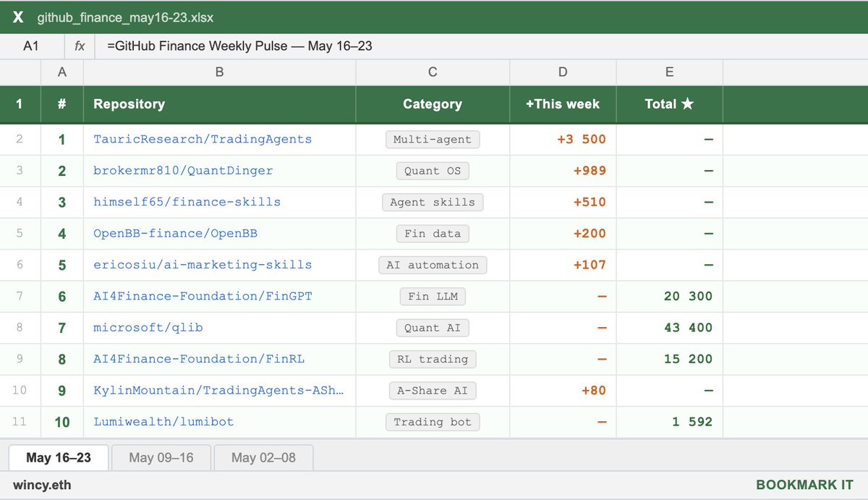The height and width of the screenshot is (500, 868).
Task: Open KylinMountain/TradingAgents-ASh… repository link
Action: click(218, 390)
